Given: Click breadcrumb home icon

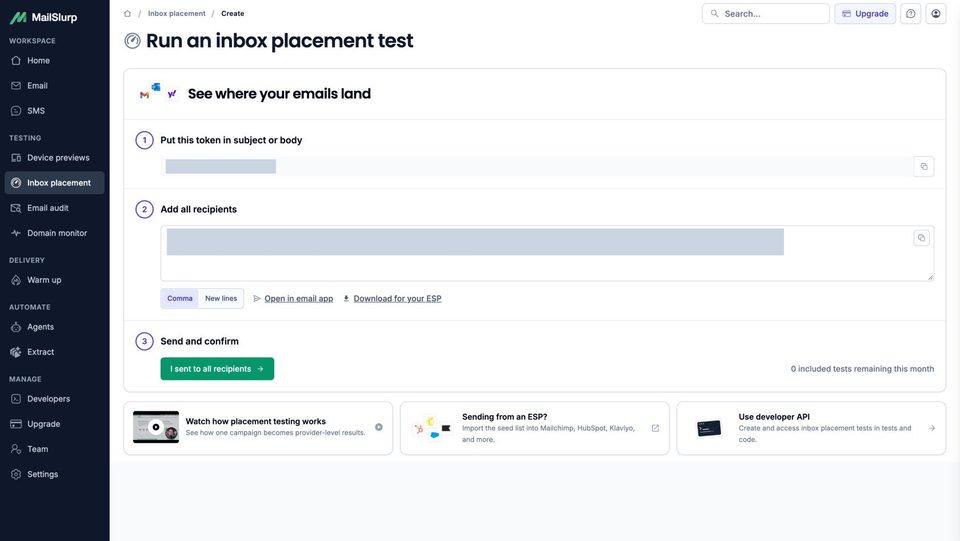Looking at the screenshot, I should point(127,13).
